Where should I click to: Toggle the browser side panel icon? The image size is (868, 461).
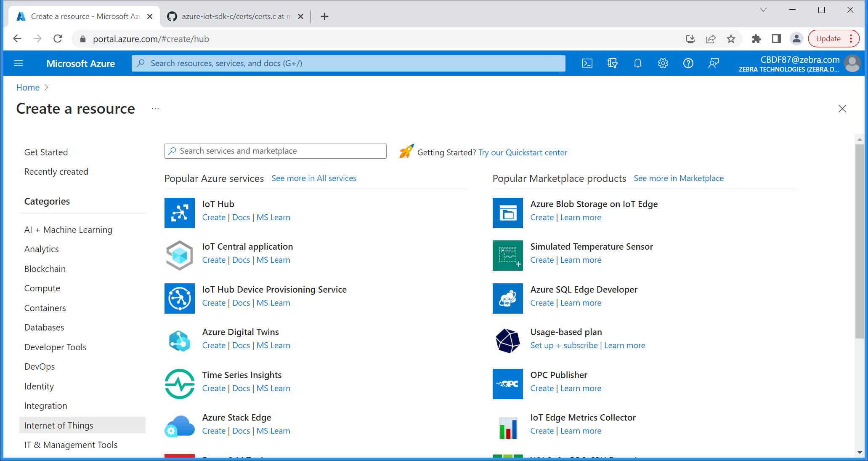click(776, 39)
